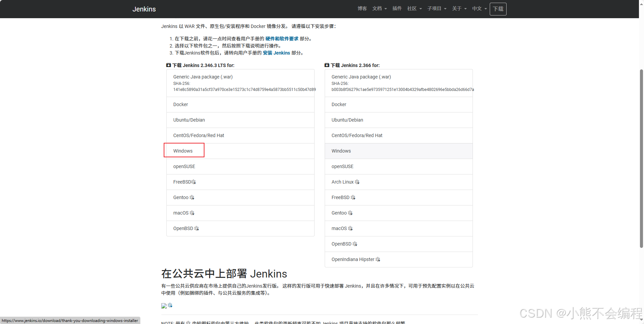Click the Jenkins logo text in header
Viewport: 644px width, 324px height.
pos(144,9)
